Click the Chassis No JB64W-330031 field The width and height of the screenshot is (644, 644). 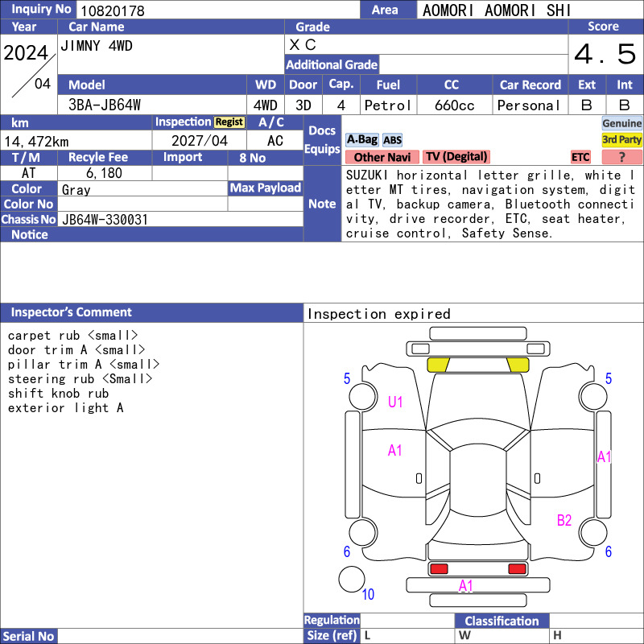(180, 219)
